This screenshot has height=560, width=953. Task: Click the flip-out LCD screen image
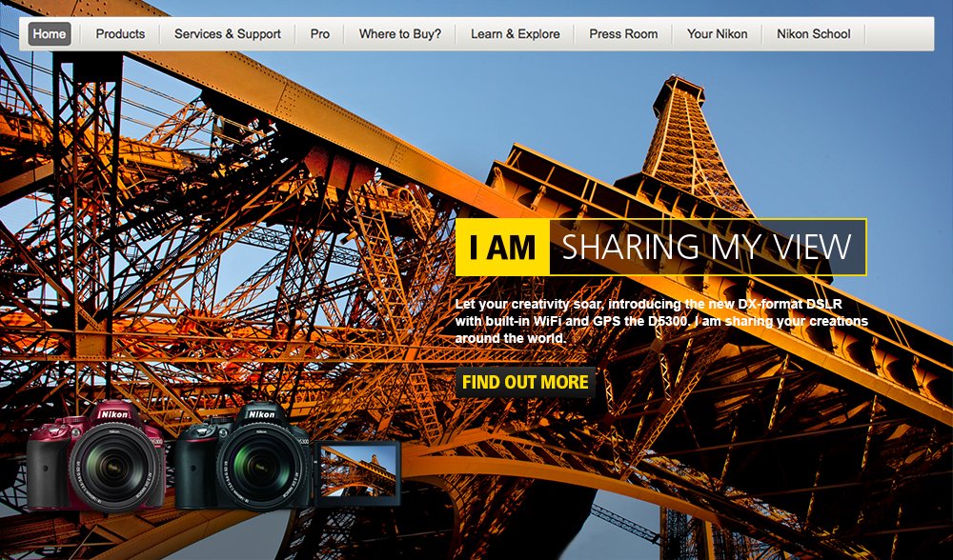click(358, 471)
